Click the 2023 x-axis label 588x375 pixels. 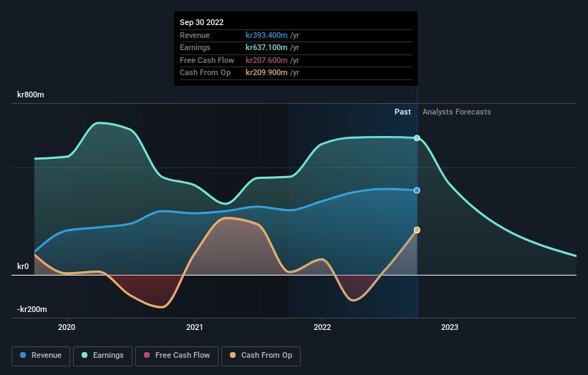(x=450, y=328)
